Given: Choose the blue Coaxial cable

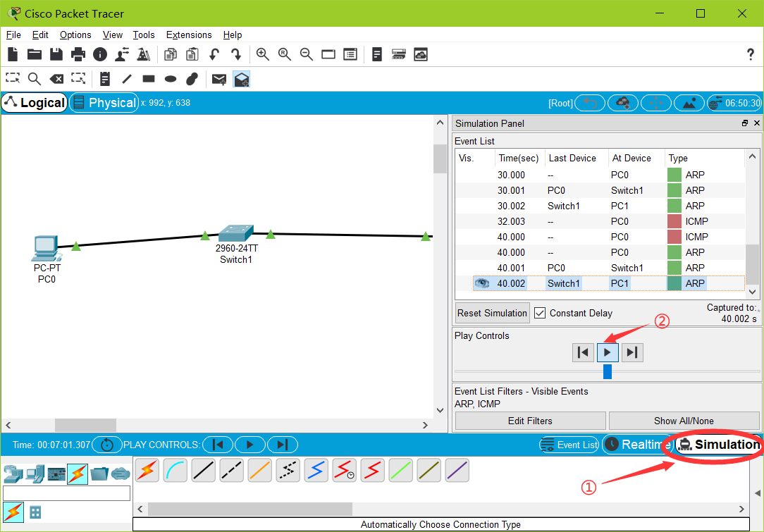Looking at the screenshot, I should (x=316, y=471).
